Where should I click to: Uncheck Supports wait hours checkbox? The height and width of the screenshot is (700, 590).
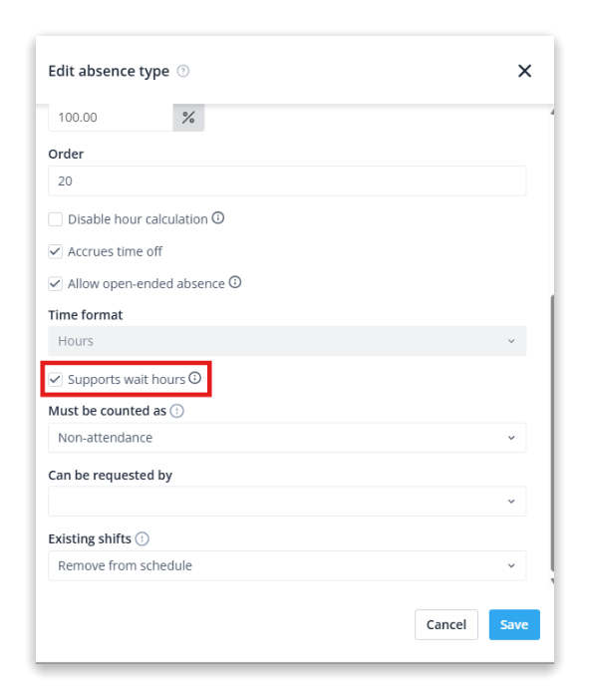tap(56, 380)
